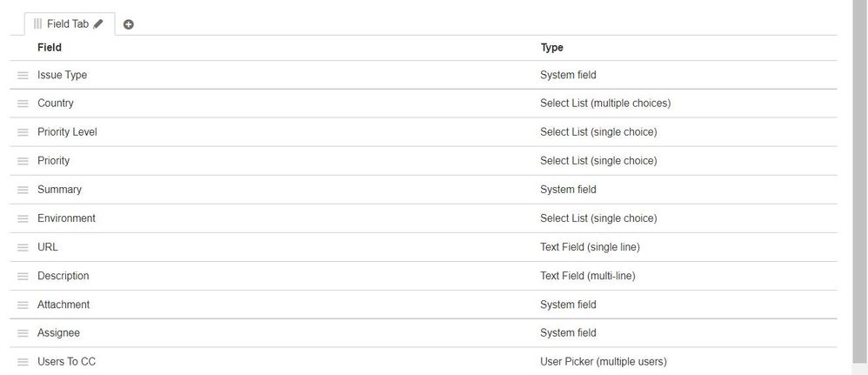868x375 pixels.
Task: Click the drag handle beside Users To CC
Action: pyautogui.click(x=23, y=362)
